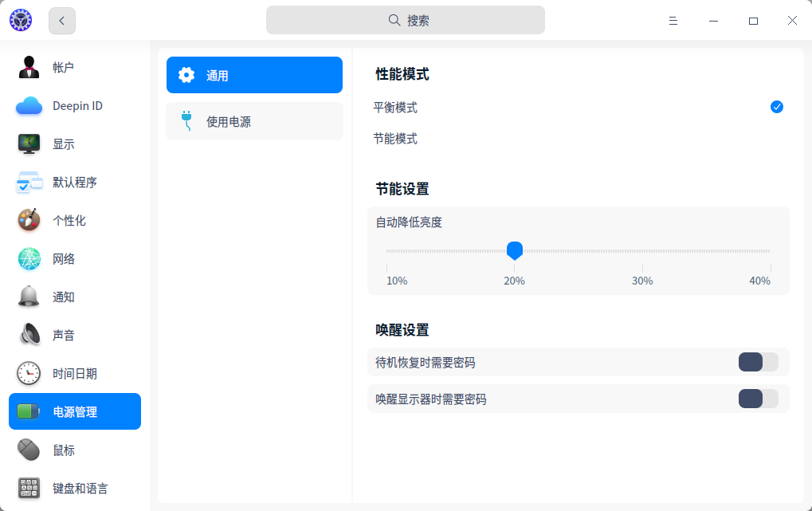Viewport: 812px width, 511px height.
Task: Click the 时间日期 clock icon
Action: coord(29,374)
